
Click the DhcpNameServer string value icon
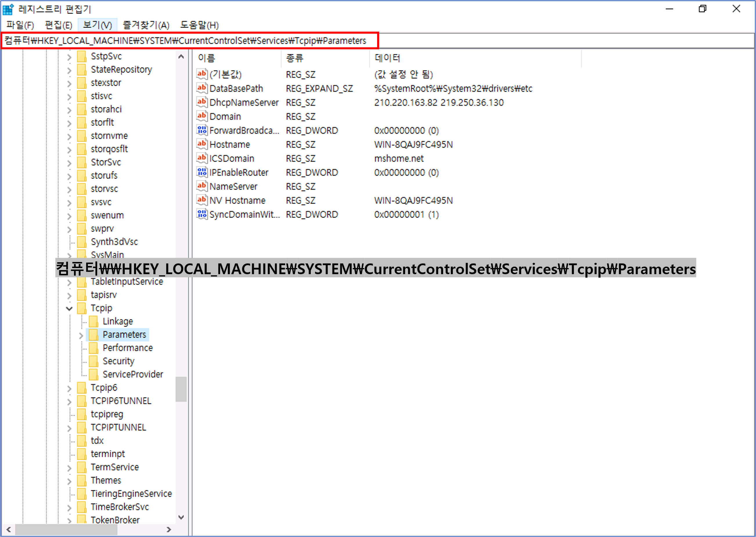[202, 102]
